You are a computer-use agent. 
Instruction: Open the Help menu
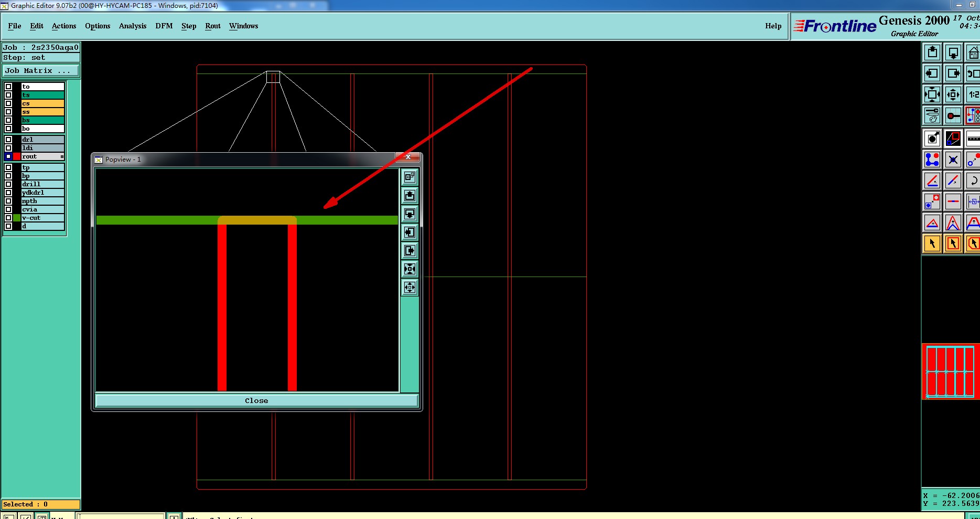coord(773,26)
